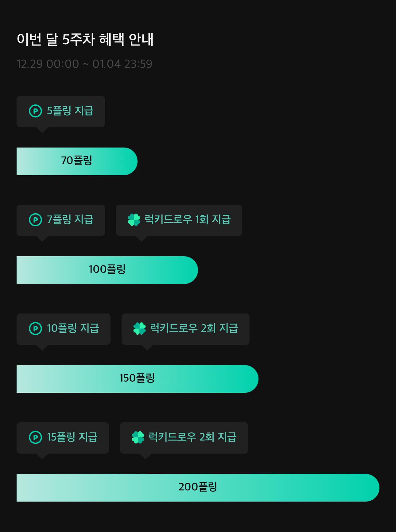Click the P coin icon beside 15플링 지급
This screenshot has width=396, height=532.
pyautogui.click(x=35, y=437)
